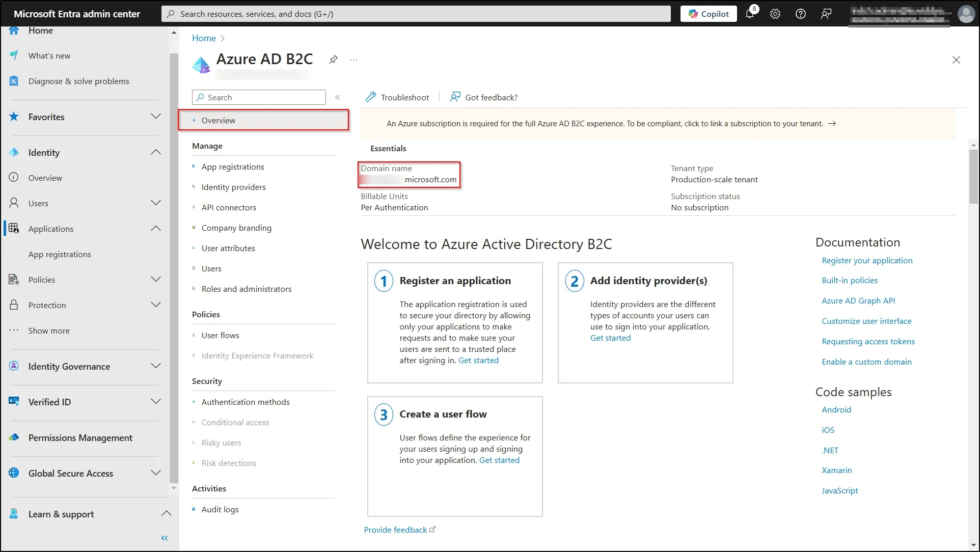Open the notifications bell
The image size is (980, 552).
coord(750,14)
